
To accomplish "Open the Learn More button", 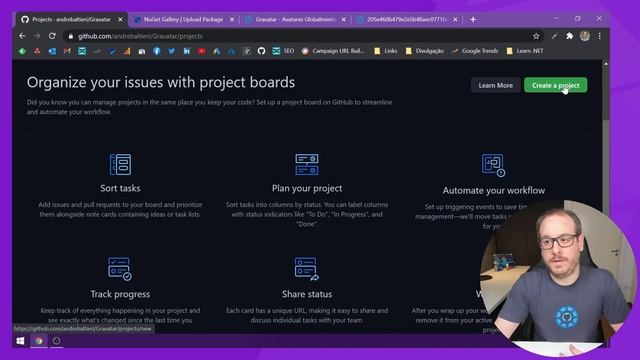I will click(x=496, y=85).
